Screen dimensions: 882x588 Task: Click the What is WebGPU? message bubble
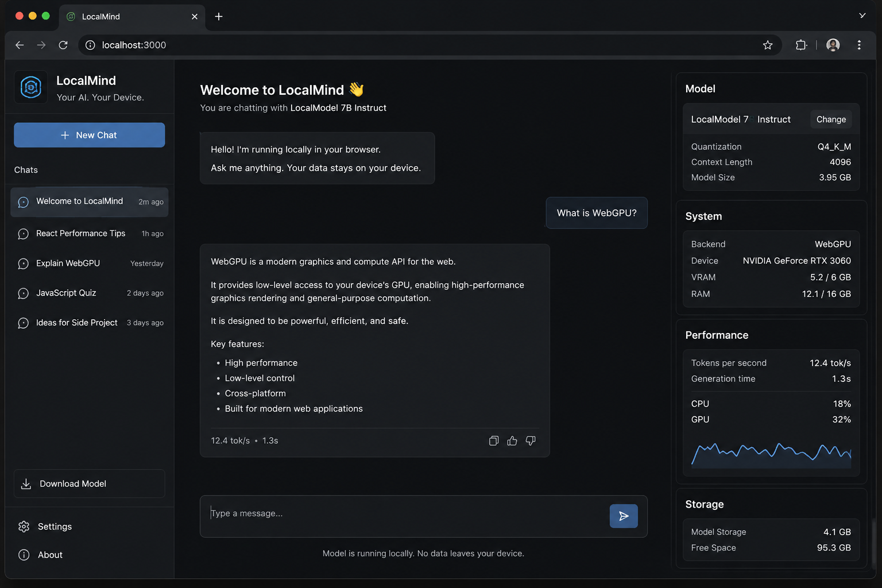tap(597, 213)
